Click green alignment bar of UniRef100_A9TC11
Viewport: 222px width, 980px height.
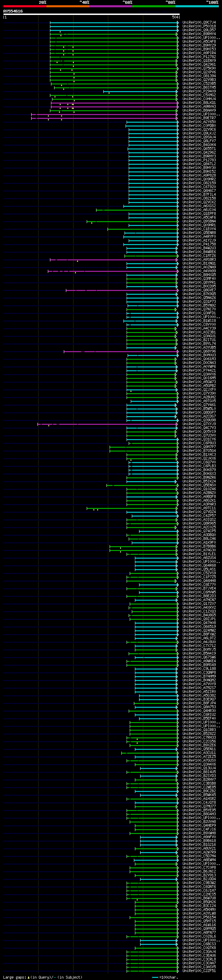(x=132, y=508)
